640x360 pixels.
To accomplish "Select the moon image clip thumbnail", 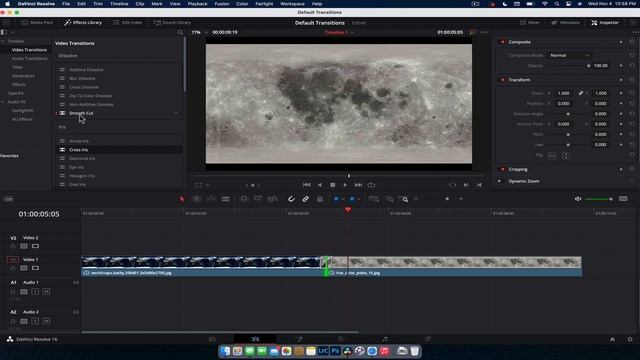I will (x=455, y=262).
